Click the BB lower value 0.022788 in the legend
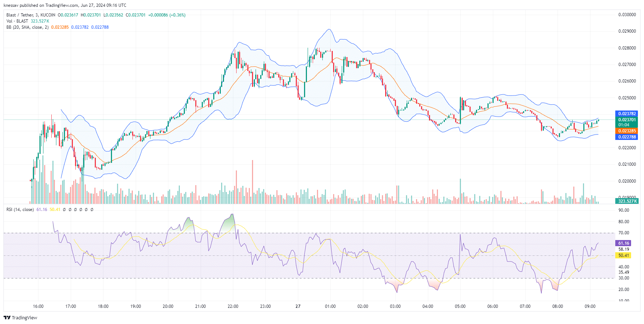 click(x=100, y=27)
